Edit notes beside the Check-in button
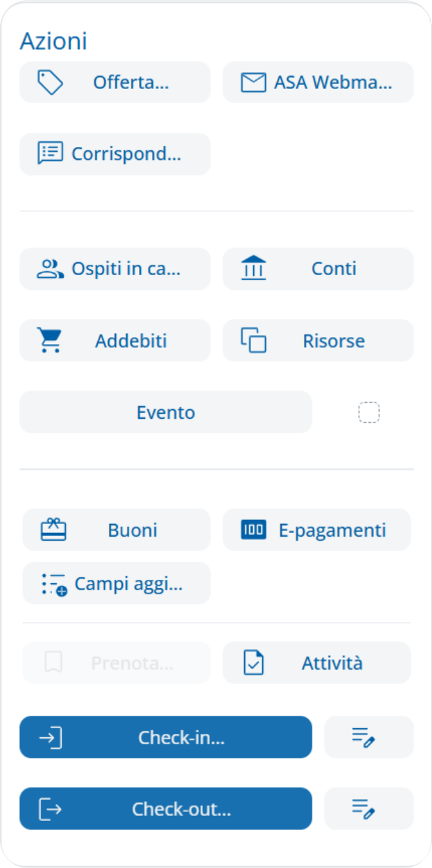 368,737
